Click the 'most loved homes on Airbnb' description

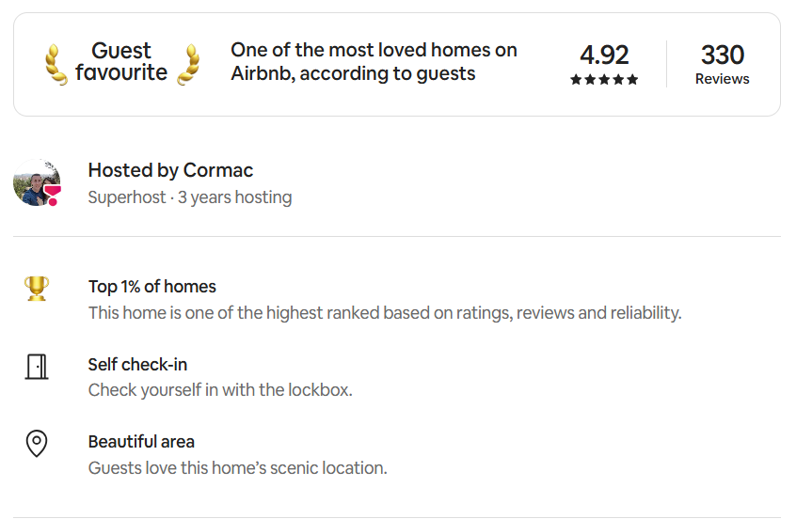point(374,62)
